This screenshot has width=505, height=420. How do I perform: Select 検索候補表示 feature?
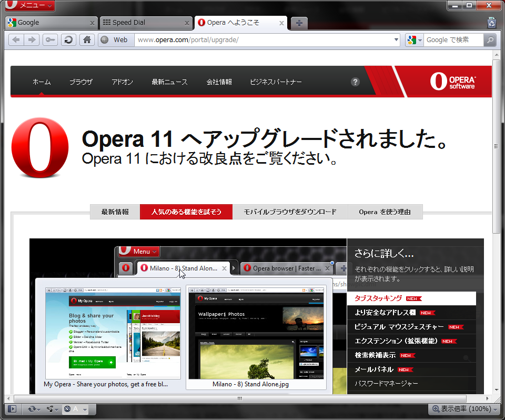click(x=411, y=355)
